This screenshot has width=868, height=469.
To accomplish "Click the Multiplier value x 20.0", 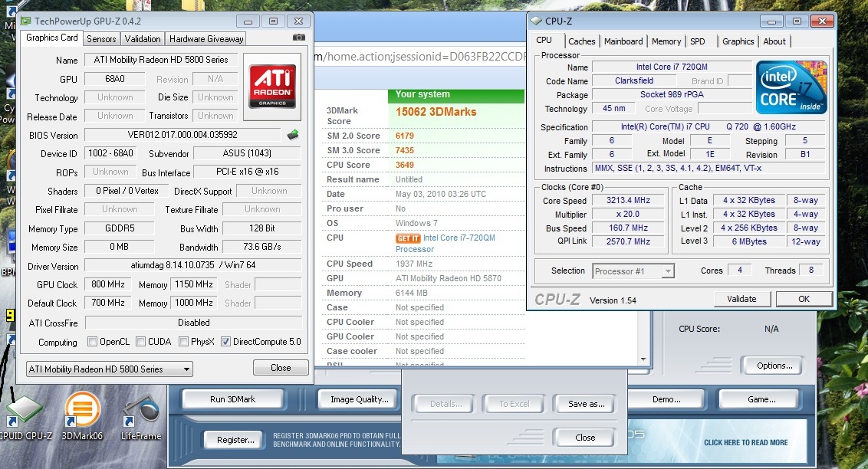I will pos(628,214).
